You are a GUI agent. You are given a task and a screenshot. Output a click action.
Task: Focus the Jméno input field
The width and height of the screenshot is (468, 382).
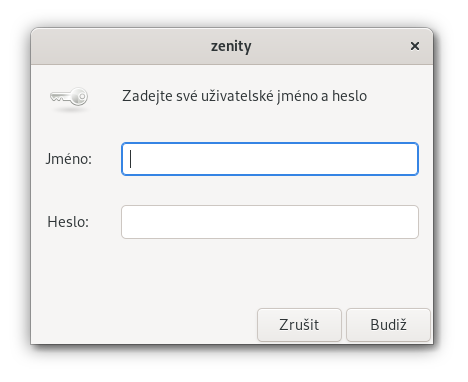pos(270,159)
